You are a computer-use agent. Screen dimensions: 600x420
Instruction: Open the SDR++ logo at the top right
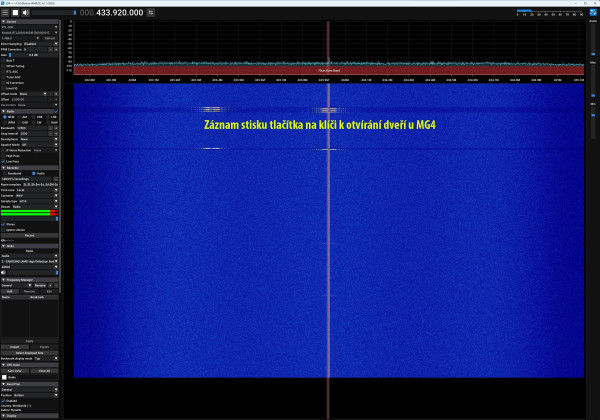point(593,13)
